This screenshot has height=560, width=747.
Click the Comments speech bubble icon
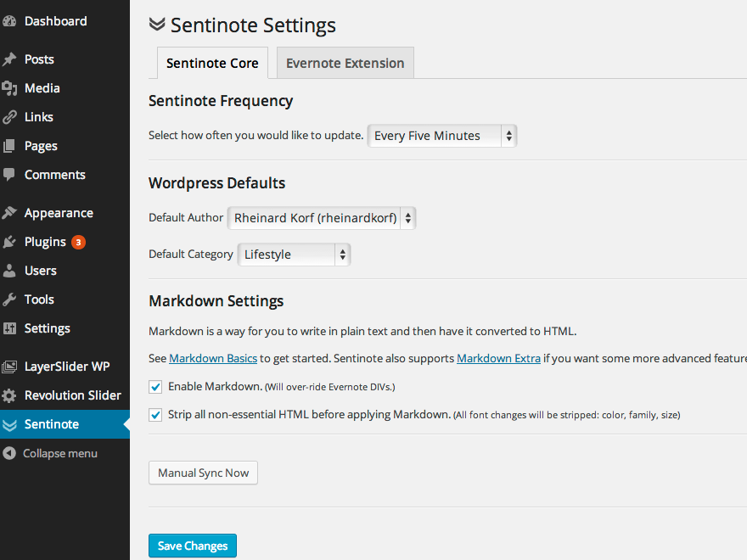click(x=9, y=175)
